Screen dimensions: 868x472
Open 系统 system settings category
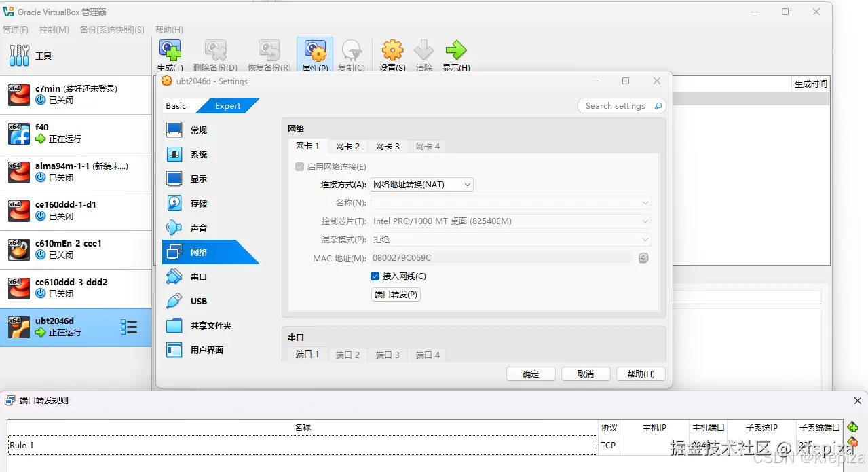coord(210,154)
